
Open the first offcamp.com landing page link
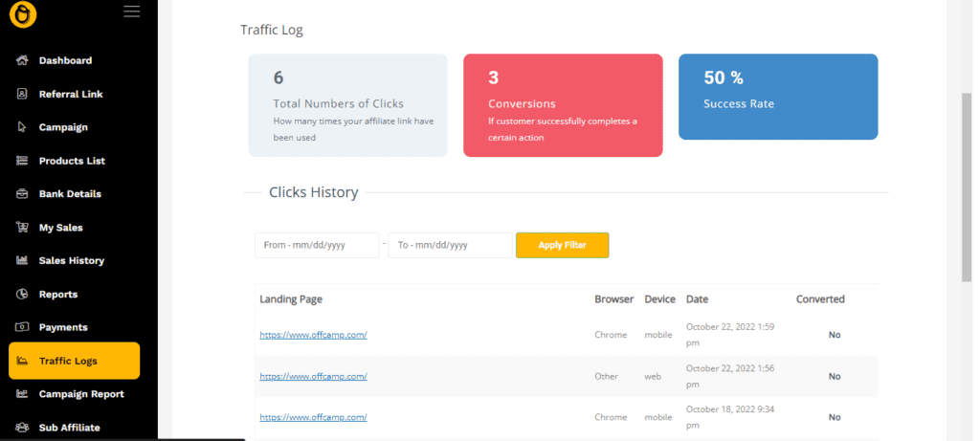(313, 335)
